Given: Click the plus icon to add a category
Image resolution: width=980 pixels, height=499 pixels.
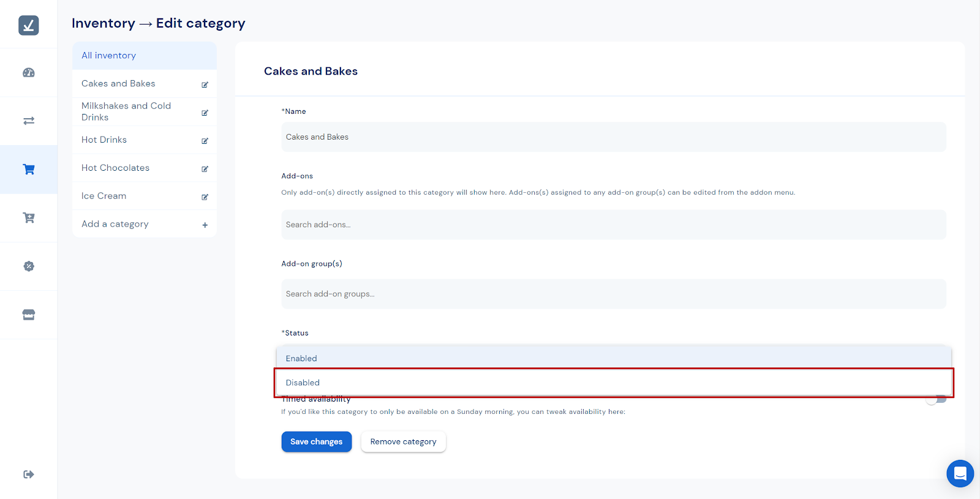Looking at the screenshot, I should click(205, 225).
